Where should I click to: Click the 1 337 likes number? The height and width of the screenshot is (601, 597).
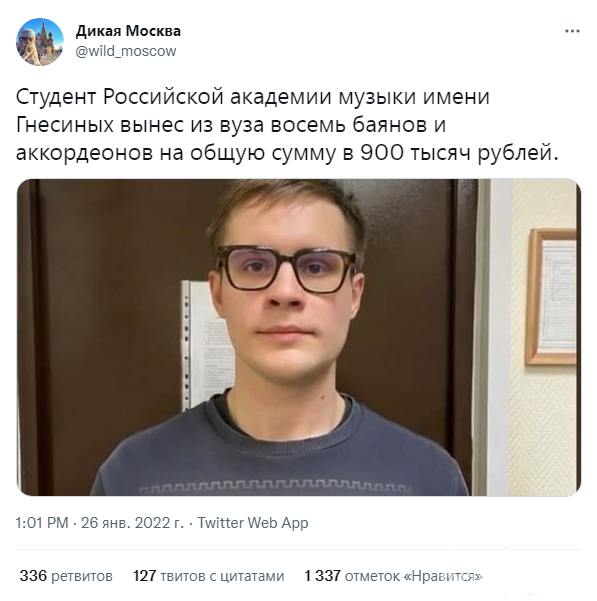pos(322,576)
